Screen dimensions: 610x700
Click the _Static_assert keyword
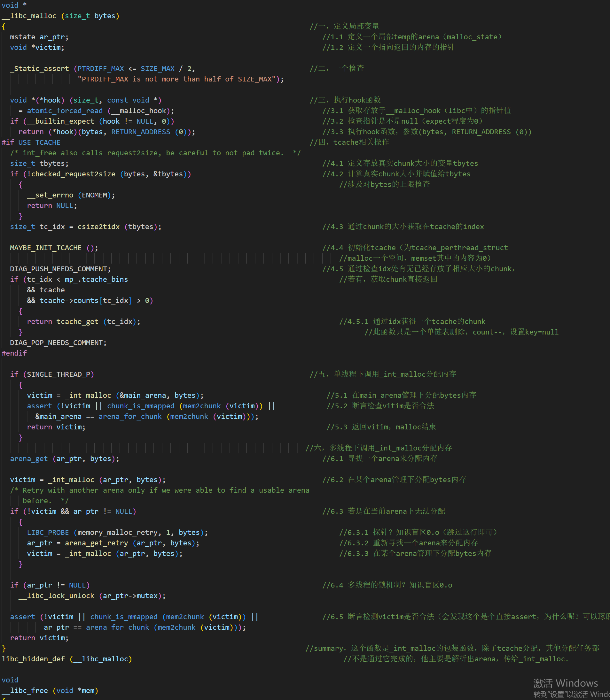click(x=40, y=69)
